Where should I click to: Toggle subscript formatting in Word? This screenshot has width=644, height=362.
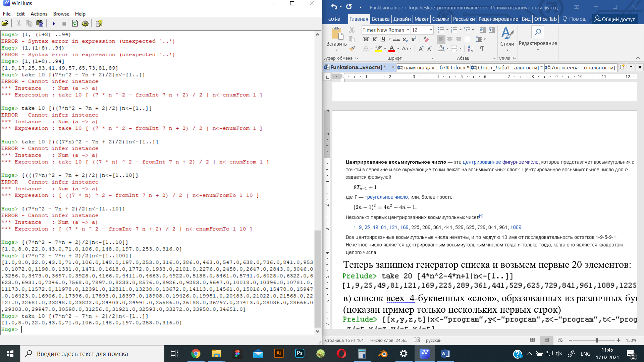coord(405,40)
